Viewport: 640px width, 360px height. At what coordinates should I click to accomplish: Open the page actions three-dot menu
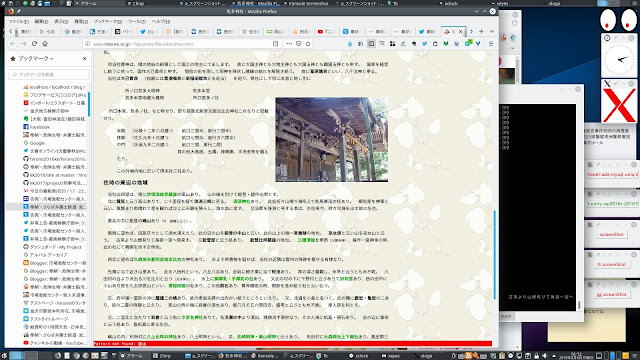[x=289, y=44]
